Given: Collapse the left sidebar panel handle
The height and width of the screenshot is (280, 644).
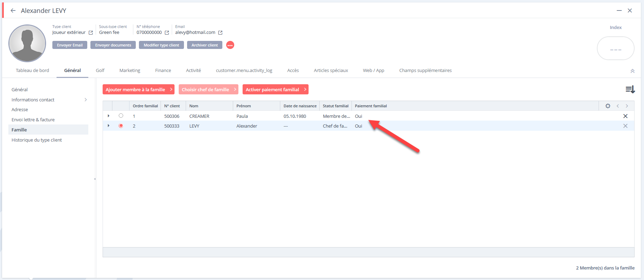Looking at the screenshot, I should pyautogui.click(x=95, y=179).
